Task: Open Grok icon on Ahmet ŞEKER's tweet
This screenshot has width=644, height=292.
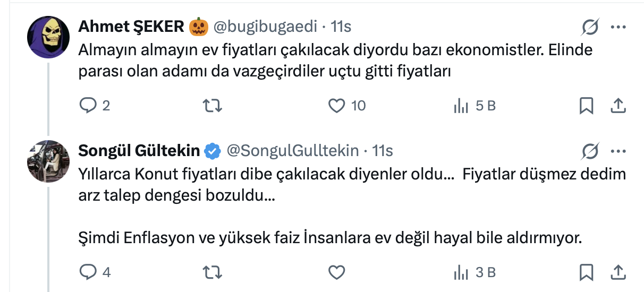Action: click(590, 27)
